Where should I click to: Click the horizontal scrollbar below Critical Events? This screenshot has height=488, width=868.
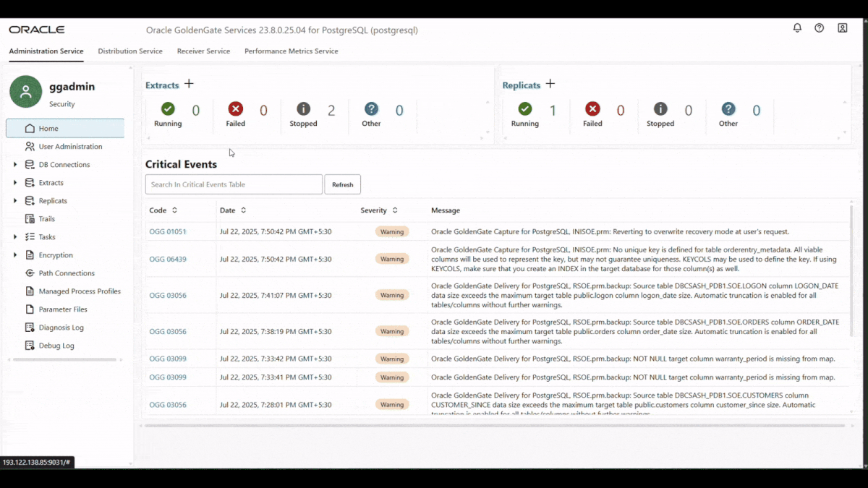pos(494,426)
